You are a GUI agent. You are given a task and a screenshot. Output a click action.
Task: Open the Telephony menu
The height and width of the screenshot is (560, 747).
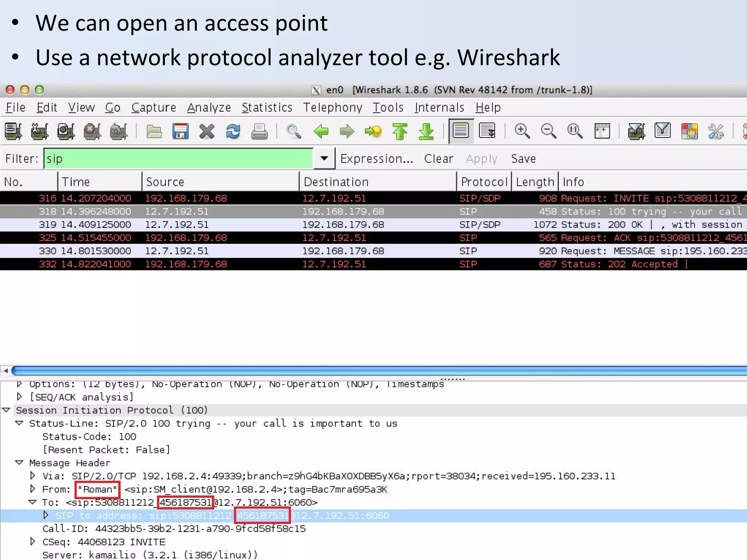click(x=332, y=108)
